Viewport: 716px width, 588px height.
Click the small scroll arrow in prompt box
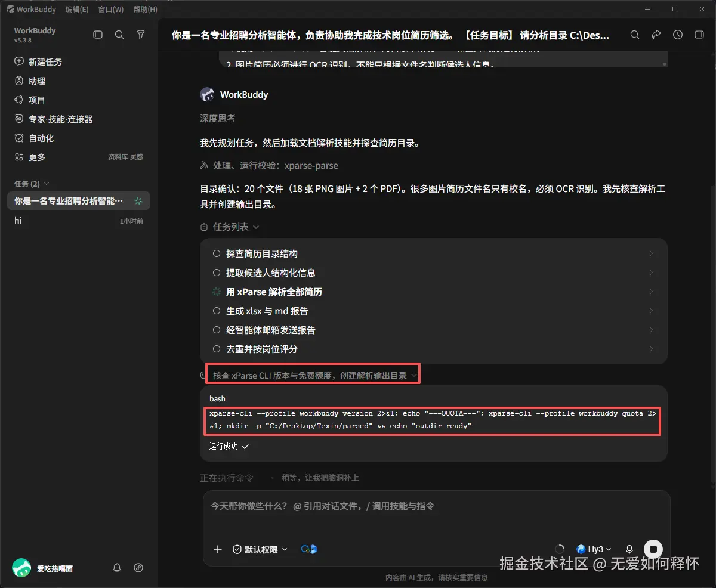click(664, 63)
